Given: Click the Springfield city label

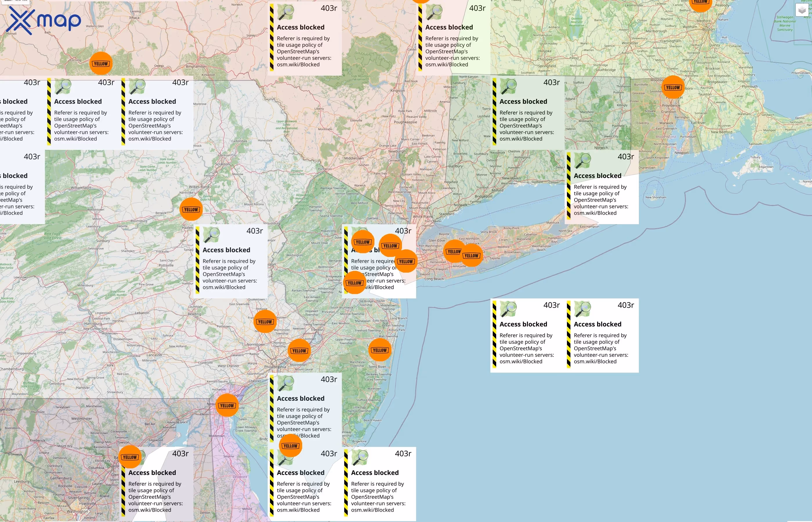Looking at the screenshot, I should click(x=547, y=66).
